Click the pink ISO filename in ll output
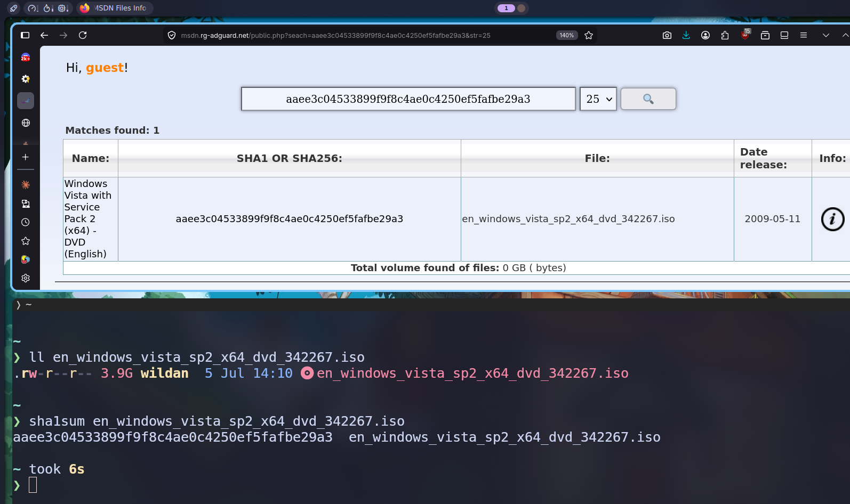 472,373
